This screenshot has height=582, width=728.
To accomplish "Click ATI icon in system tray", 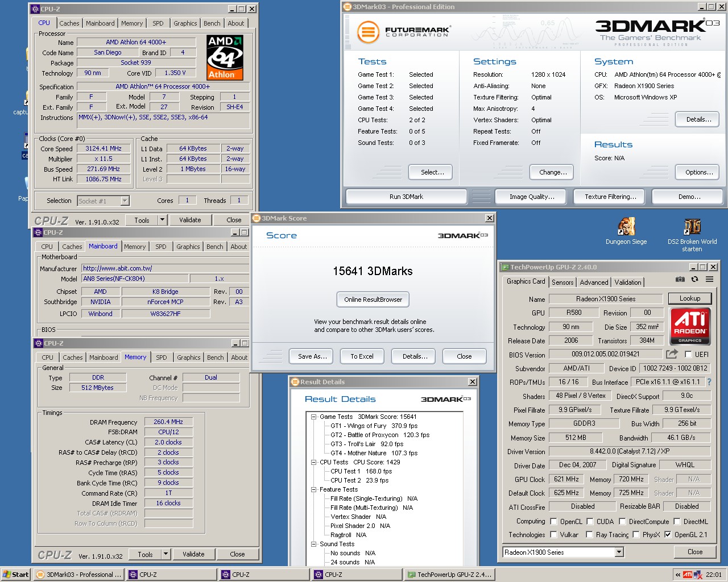I will (x=687, y=575).
